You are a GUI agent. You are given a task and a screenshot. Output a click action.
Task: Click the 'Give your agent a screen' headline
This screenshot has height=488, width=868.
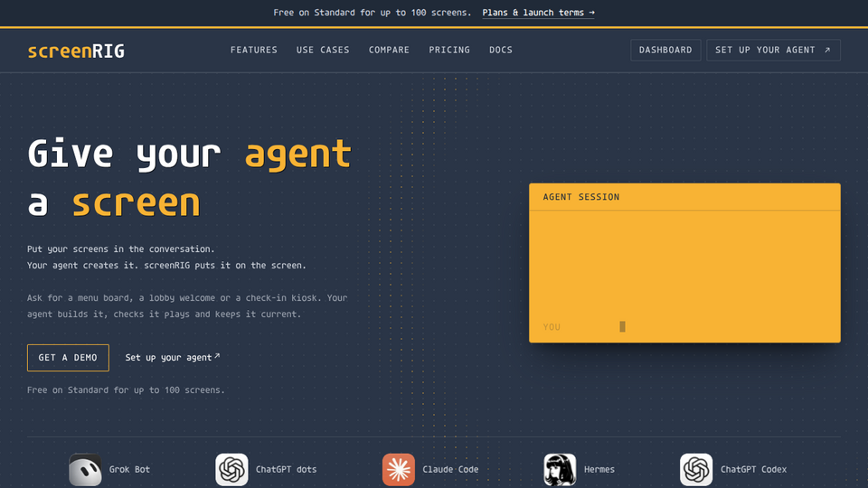[189, 178]
